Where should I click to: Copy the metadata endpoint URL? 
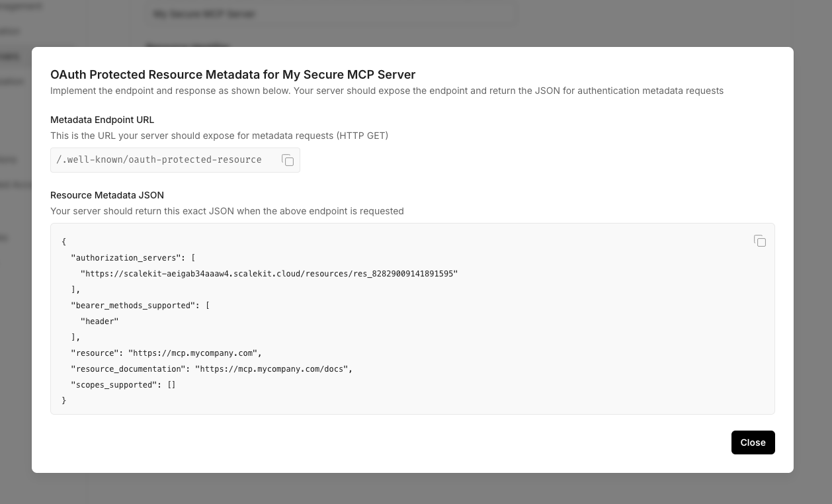288,160
